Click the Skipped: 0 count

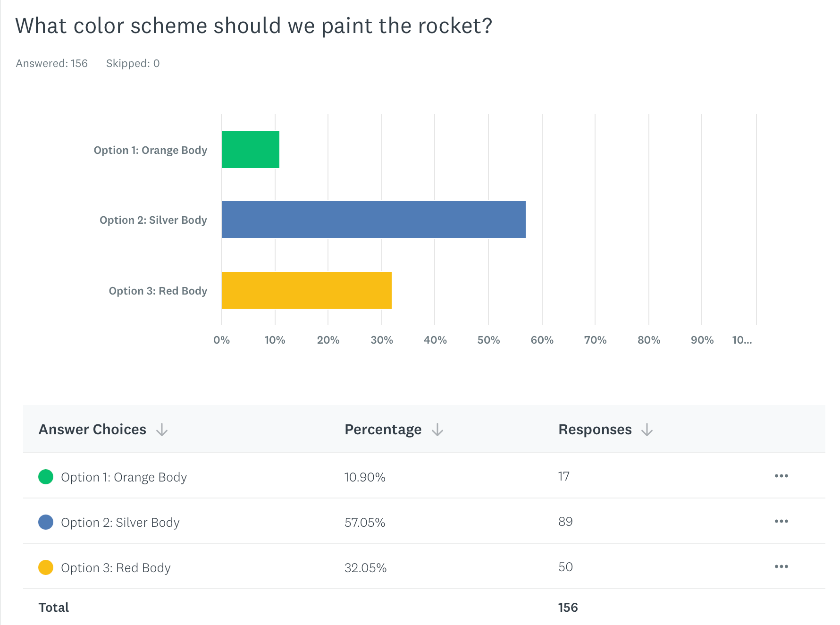pos(133,63)
